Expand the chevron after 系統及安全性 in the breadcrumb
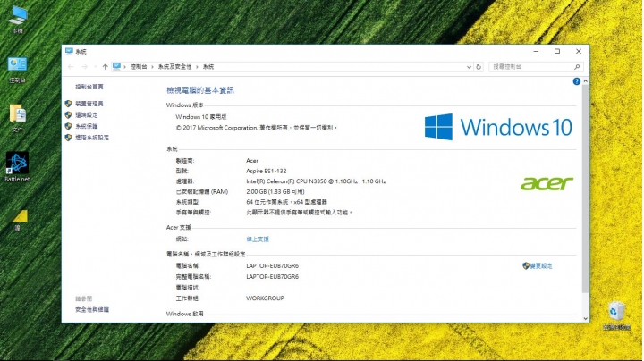This screenshot has height=361, width=644. pos(197,67)
